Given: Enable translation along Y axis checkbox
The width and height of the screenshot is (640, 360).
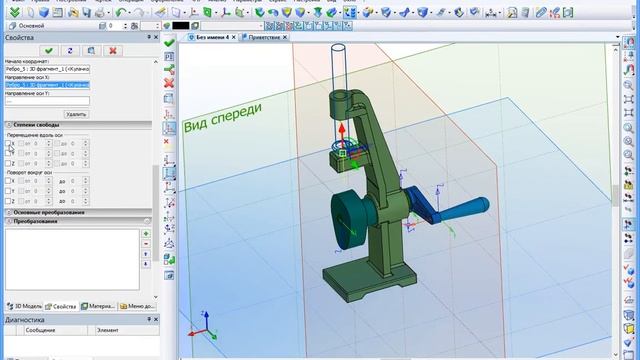Looking at the screenshot, I should [8, 153].
